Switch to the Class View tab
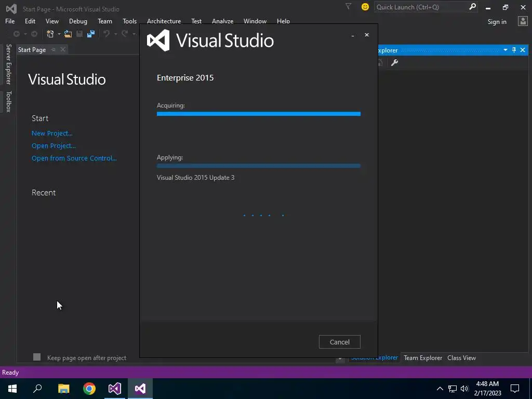 [x=461, y=357]
